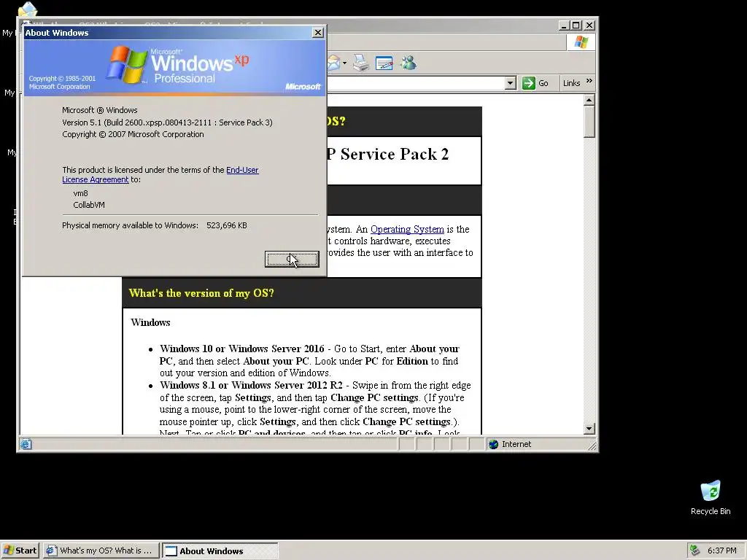Click the IE page icon in status bar
Screen dimensions: 747x560
pos(26,444)
